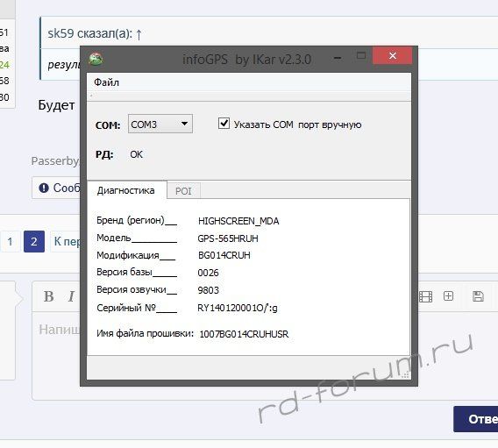Toggle Bold in forum reply editor
This screenshot has height=448, width=498.
coord(48,296)
